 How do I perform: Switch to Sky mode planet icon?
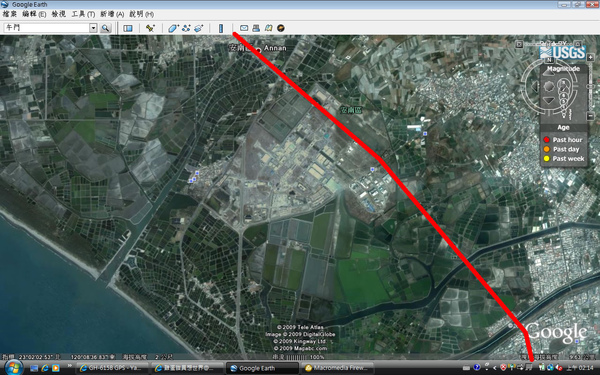(280, 28)
